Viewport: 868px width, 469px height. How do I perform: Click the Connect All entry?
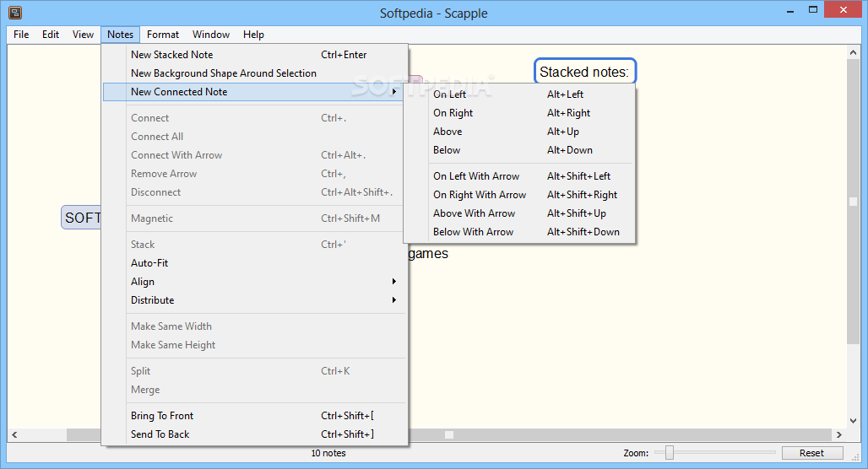[x=255, y=137]
